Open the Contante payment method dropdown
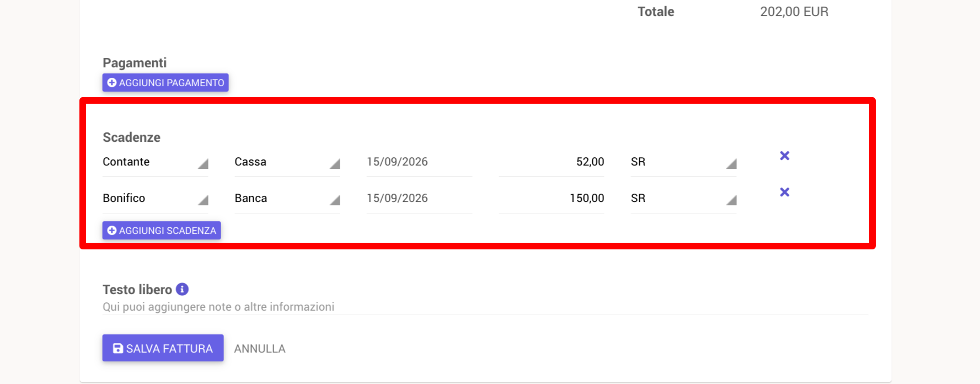 pyautogui.click(x=156, y=162)
